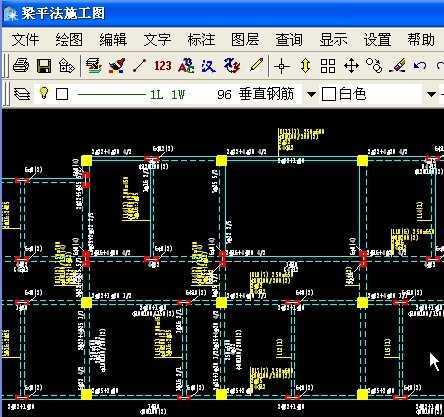
Task: Click the four-squares window layout icon
Action: [x=328, y=66]
